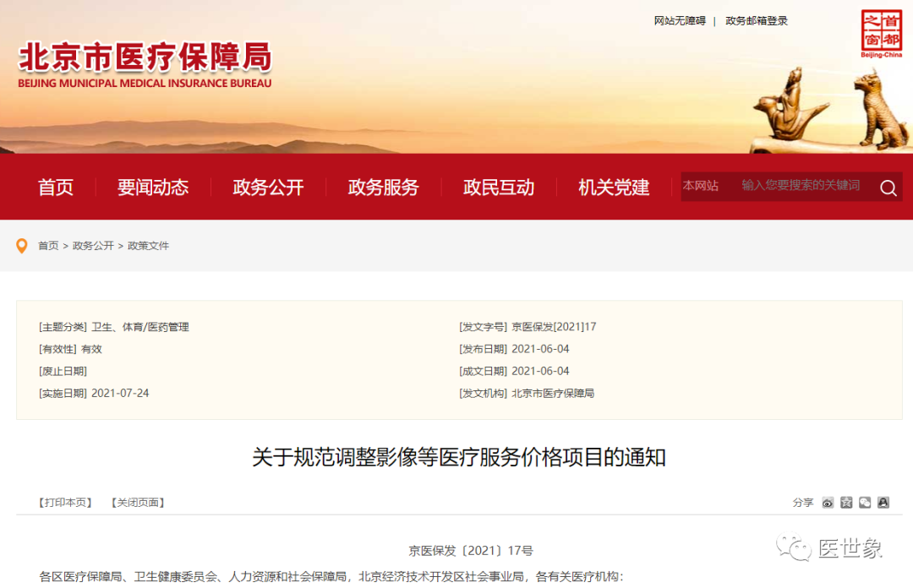Open 政务邮箱登录 mailbox login
The image size is (913, 588).
click(757, 20)
